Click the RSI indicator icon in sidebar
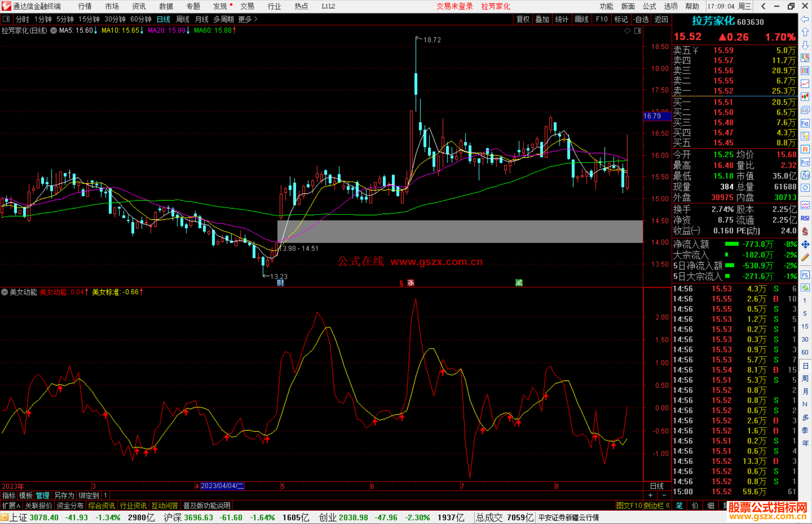 pos(805,218)
